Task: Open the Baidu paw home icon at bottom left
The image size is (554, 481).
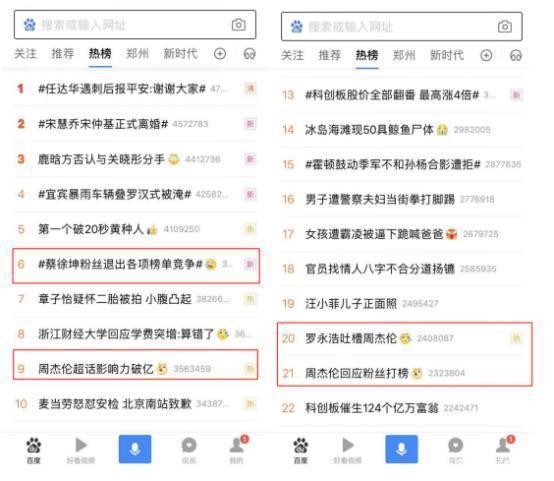Action: (x=34, y=450)
